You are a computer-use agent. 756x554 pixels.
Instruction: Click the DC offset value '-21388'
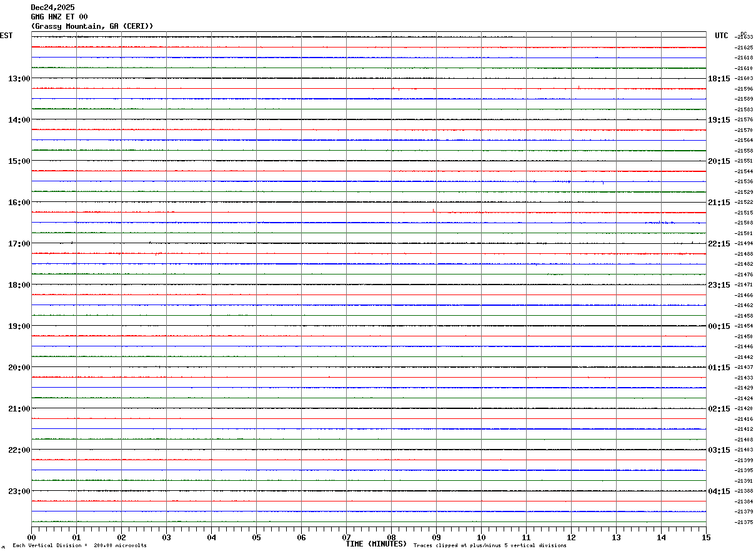[x=744, y=491]
